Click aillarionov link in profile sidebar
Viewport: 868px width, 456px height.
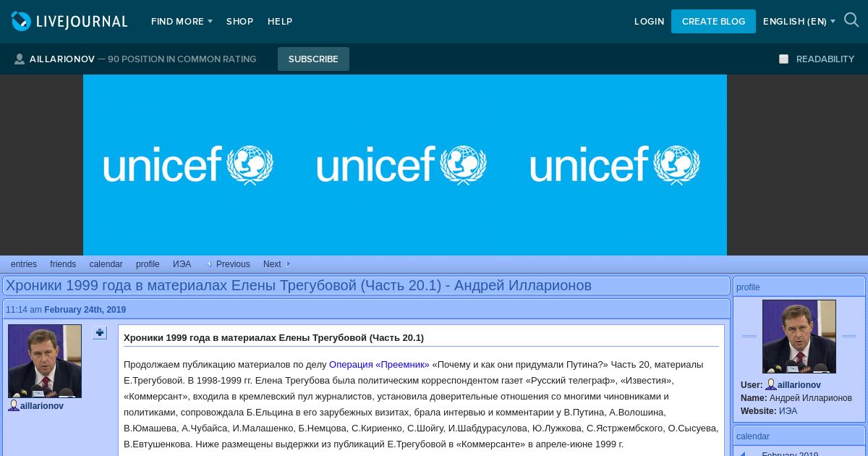(799, 385)
